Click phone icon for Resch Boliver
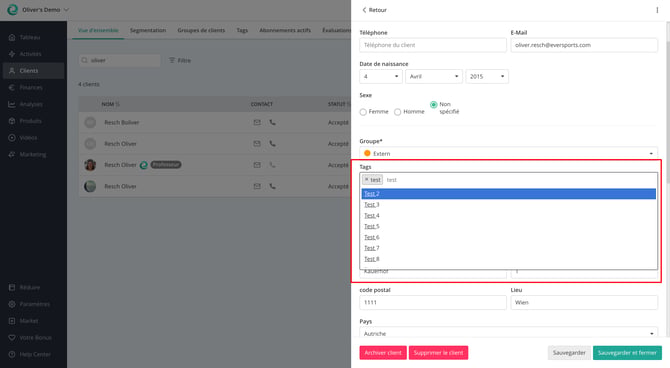670x368 pixels. [x=272, y=122]
